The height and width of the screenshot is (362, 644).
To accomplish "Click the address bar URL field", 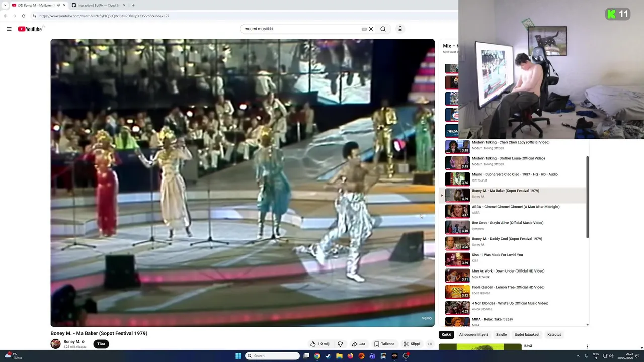I will pyautogui.click(x=242, y=16).
